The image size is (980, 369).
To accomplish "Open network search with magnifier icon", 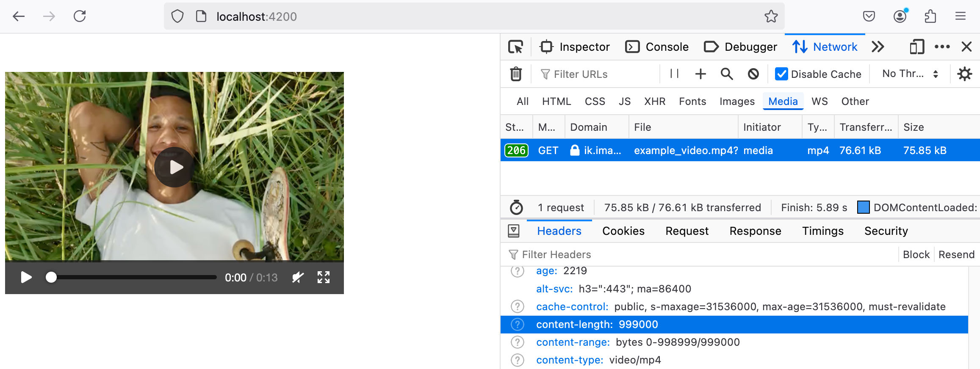I will tap(727, 74).
